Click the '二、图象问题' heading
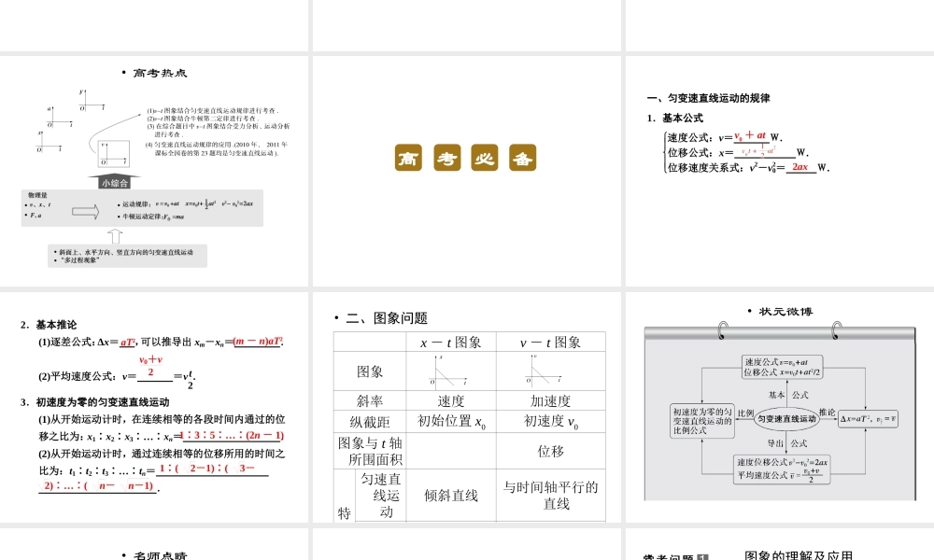This screenshot has width=934, height=560. [x=387, y=318]
